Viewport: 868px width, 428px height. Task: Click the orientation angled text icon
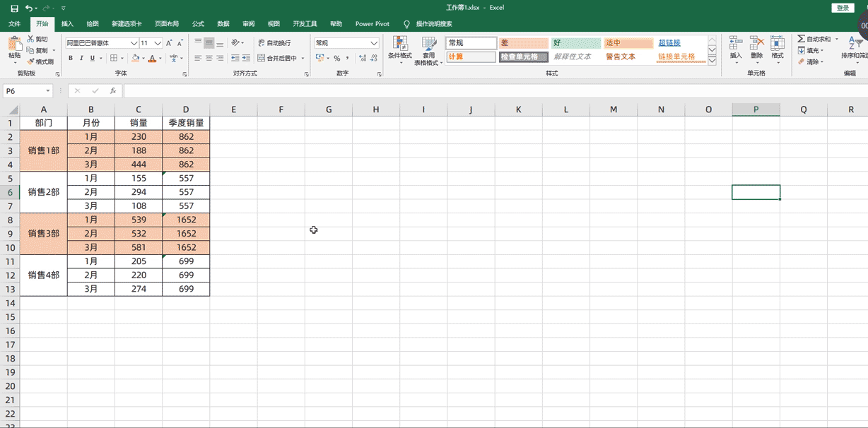coord(235,43)
